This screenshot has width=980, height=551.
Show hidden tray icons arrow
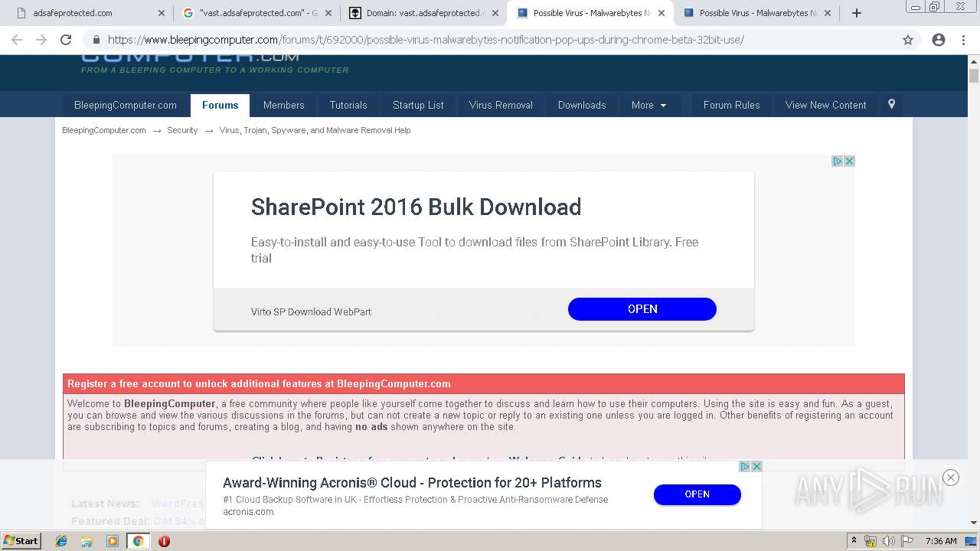point(854,541)
